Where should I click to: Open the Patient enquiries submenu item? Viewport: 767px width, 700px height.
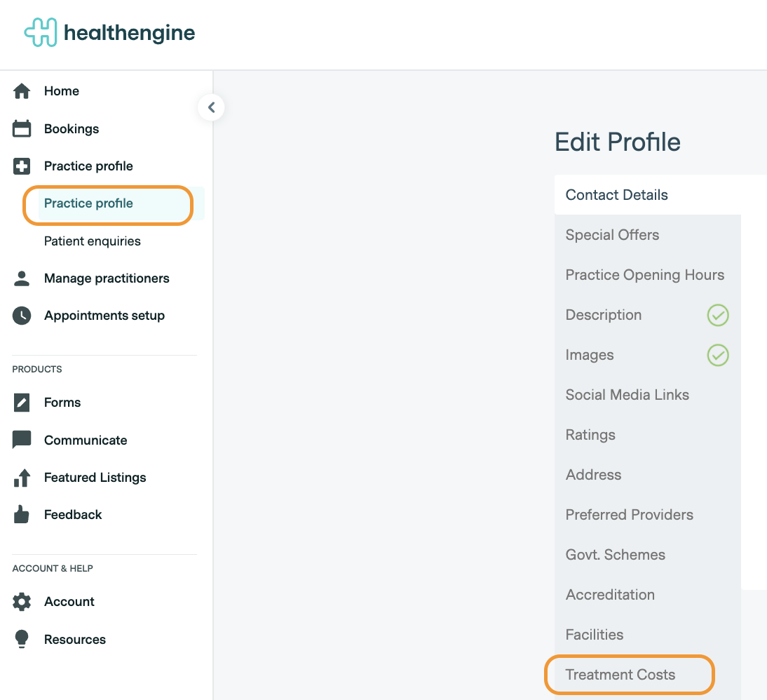point(92,241)
